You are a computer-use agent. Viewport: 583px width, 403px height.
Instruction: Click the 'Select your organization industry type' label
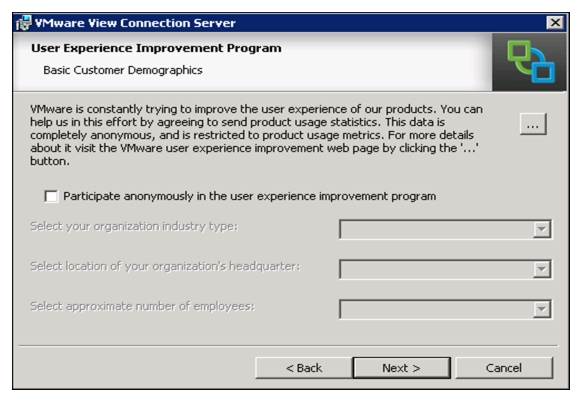pos(134,226)
